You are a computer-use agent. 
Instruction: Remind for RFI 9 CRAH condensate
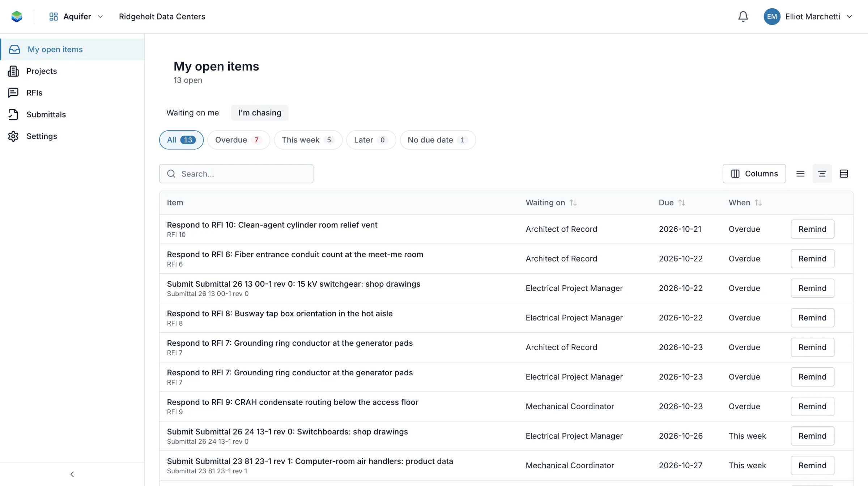click(812, 406)
